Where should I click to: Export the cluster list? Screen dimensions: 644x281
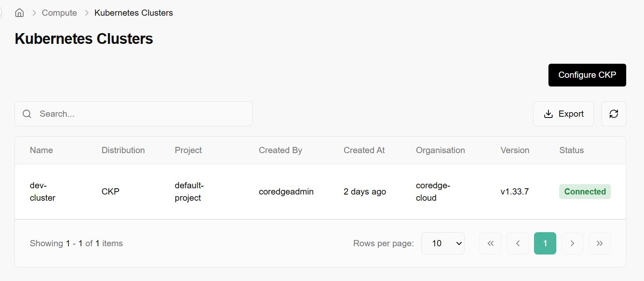[x=563, y=114]
